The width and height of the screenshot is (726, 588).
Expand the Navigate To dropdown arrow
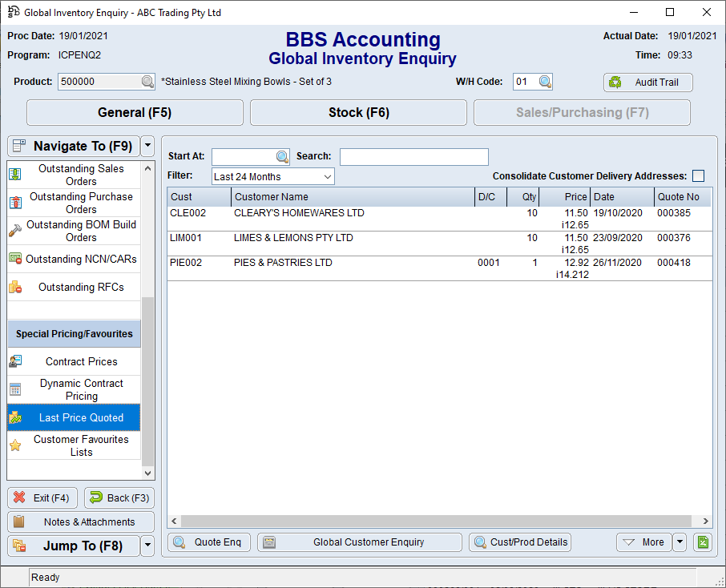[x=147, y=146]
